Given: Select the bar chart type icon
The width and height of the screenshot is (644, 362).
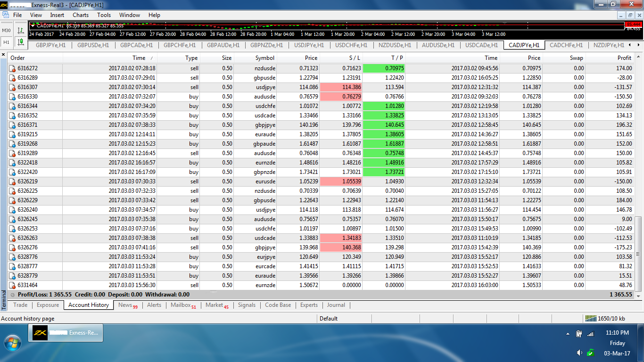Looking at the screenshot, I should [21, 30].
